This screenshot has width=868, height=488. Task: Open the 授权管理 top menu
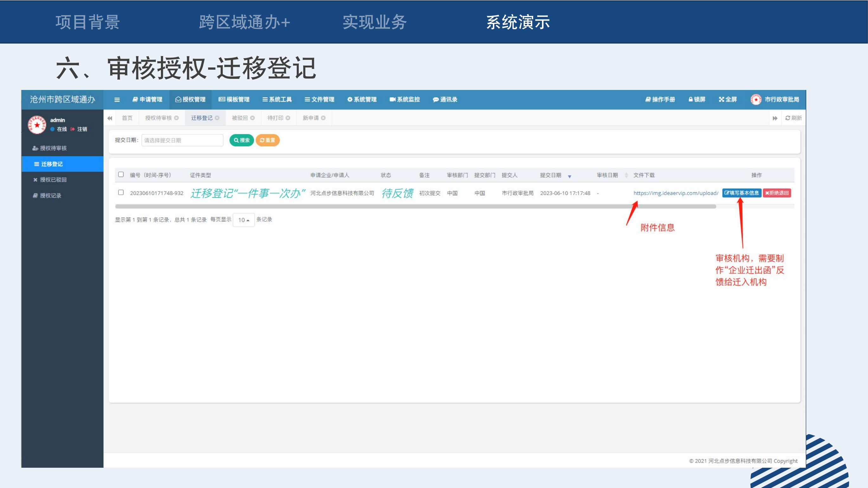[190, 99]
